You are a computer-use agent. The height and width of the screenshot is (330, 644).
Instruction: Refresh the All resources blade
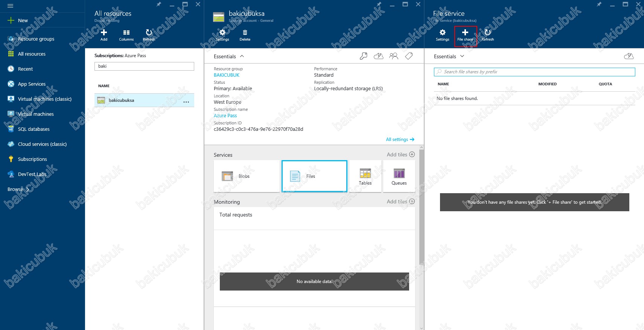(149, 35)
